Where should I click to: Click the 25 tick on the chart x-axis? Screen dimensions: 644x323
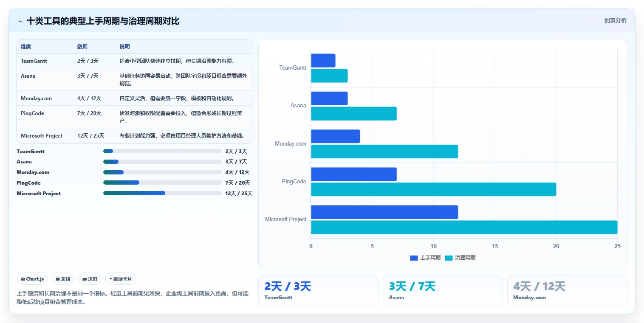[617, 247]
